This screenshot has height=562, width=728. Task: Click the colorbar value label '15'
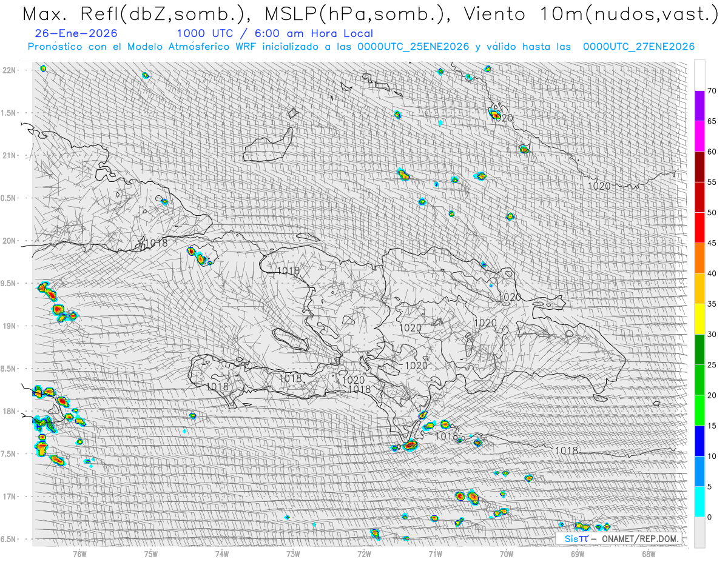(712, 426)
